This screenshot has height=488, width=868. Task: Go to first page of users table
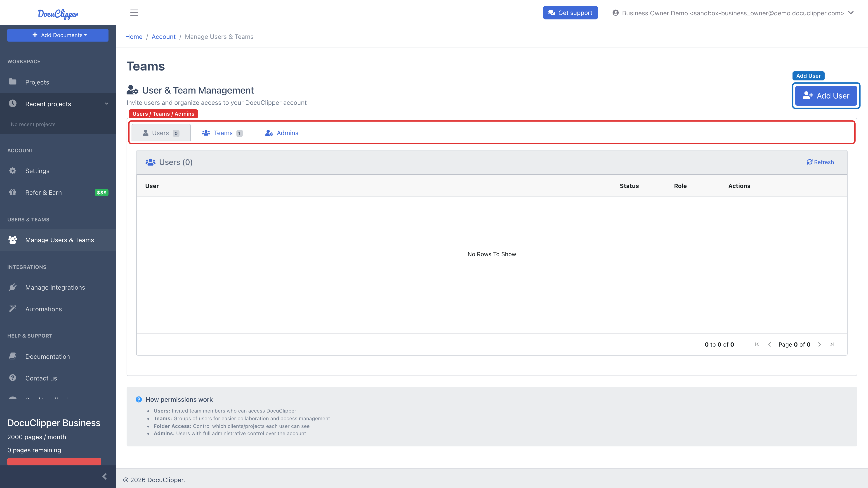(x=757, y=344)
